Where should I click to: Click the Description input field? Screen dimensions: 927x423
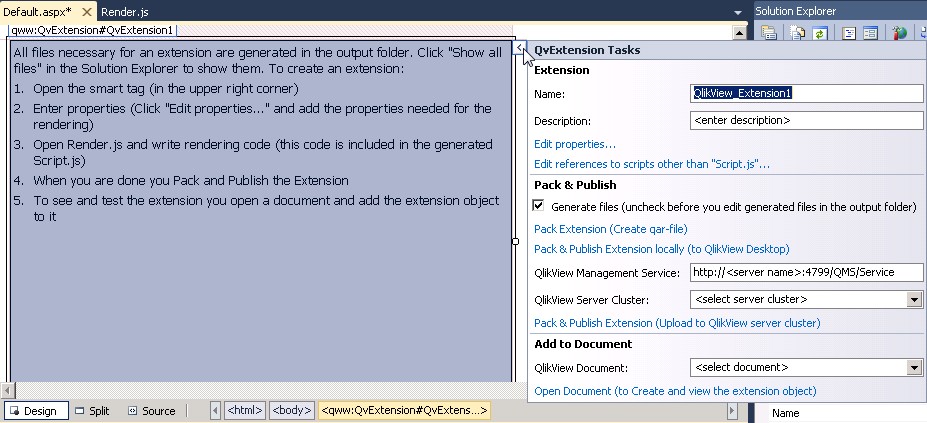[x=806, y=121]
